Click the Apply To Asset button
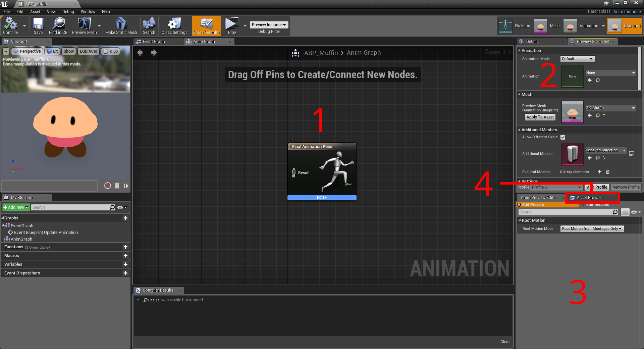 coord(540,117)
